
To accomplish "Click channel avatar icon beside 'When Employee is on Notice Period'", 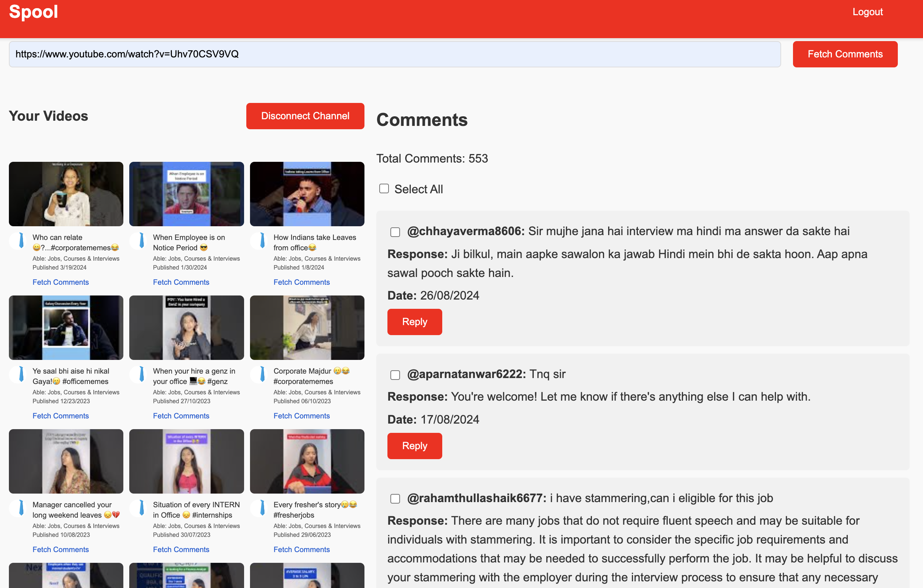I will click(139, 241).
